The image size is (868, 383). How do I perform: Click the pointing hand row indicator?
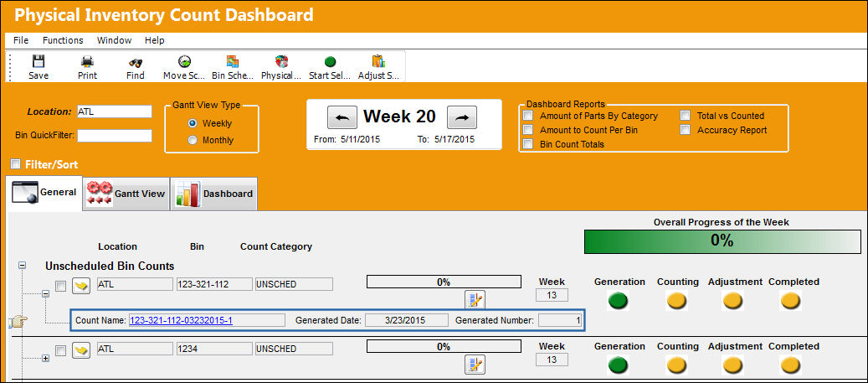click(x=18, y=323)
